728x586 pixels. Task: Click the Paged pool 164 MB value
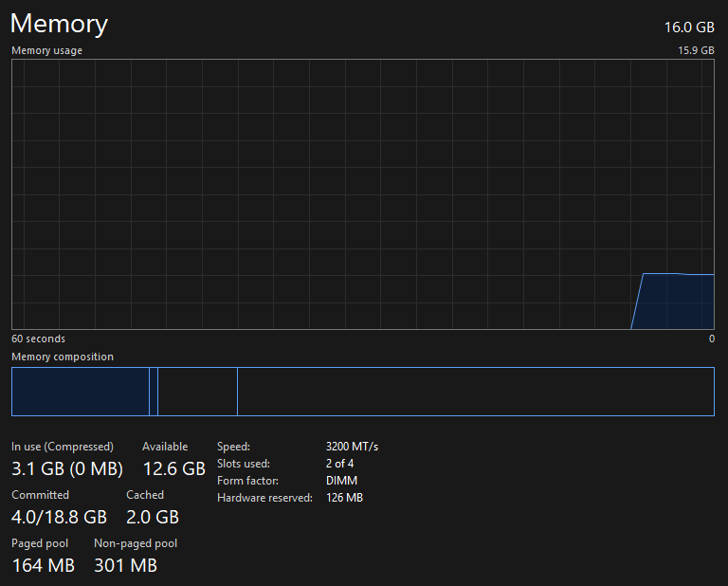tap(44, 565)
